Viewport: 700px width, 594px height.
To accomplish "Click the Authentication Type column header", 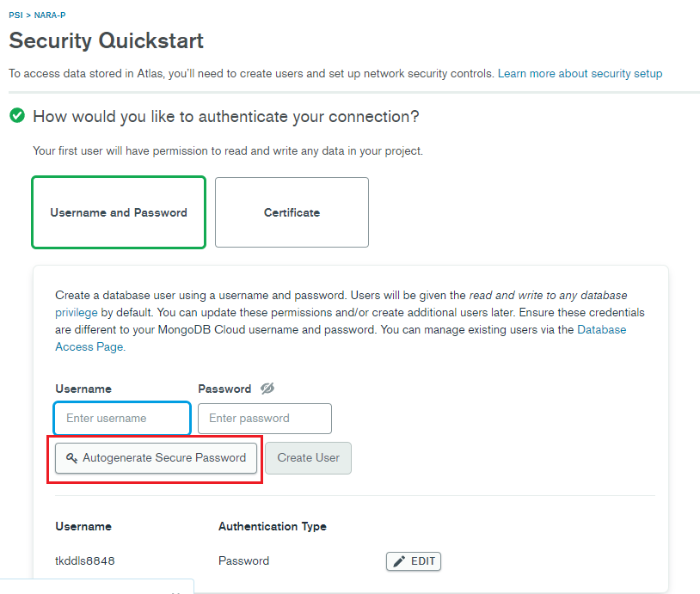I will pos(273,527).
